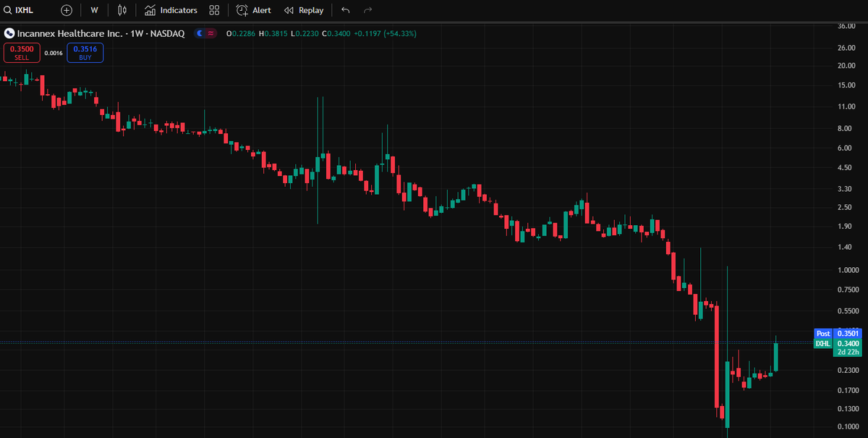Click the 15.00 price scale label
The image size is (868, 438).
846,85
